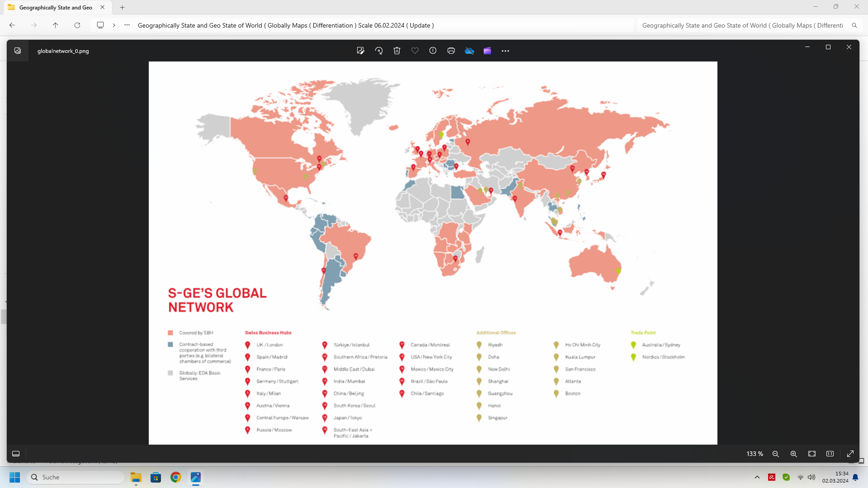Screen dimensions: 868x488
Task: Refresh the File Explorer folder
Action: [77, 25]
